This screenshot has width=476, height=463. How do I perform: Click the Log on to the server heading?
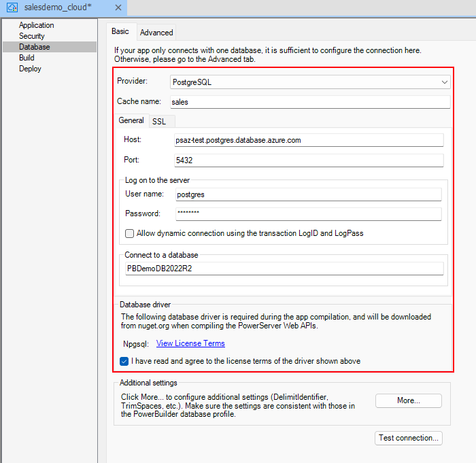pyautogui.click(x=157, y=180)
